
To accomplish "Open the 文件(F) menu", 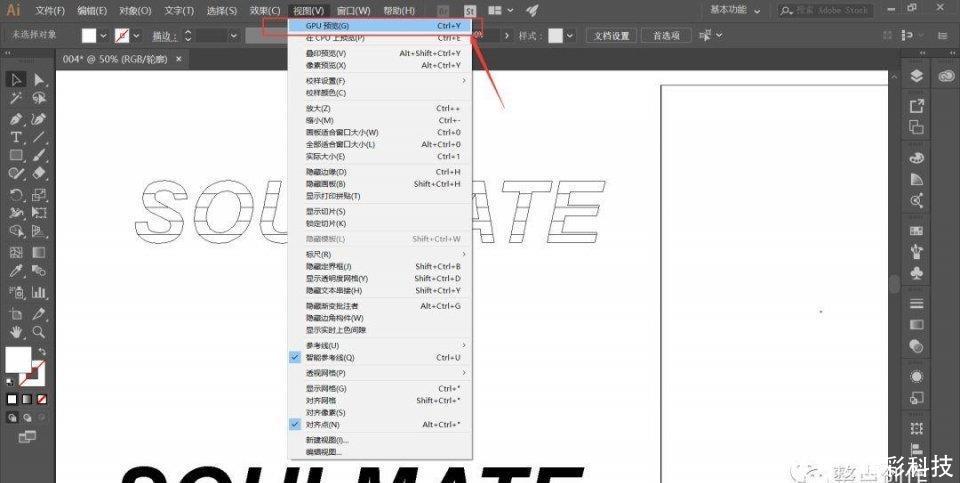I will pos(50,10).
